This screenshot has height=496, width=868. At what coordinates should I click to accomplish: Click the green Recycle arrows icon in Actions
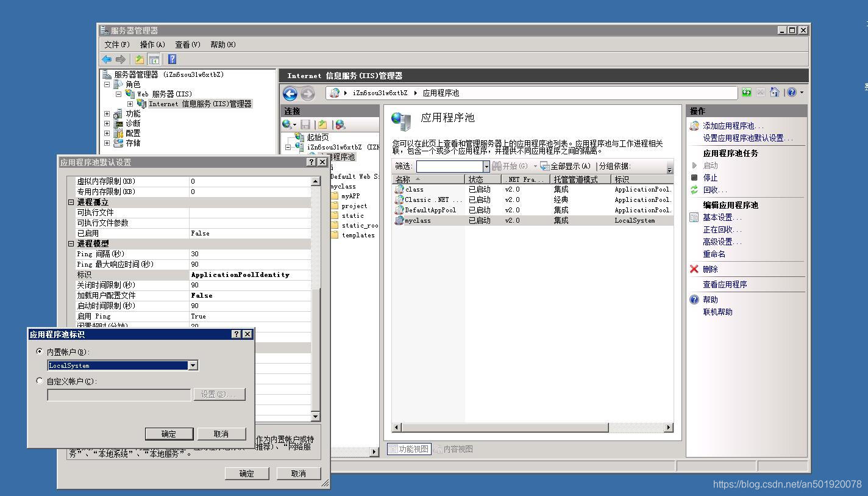[x=694, y=190]
